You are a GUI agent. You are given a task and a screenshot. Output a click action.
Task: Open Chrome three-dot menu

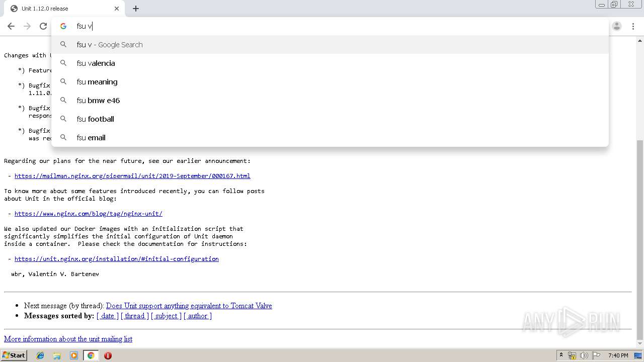(633, 26)
